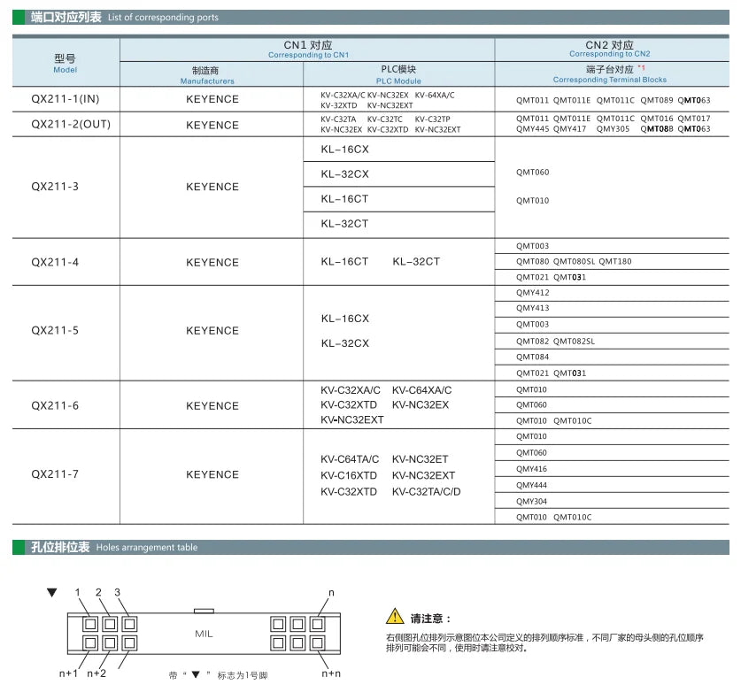Select the green square beside 端口对应列表 header
Image resolution: width=741 pixels, height=700 pixels.
19,18
